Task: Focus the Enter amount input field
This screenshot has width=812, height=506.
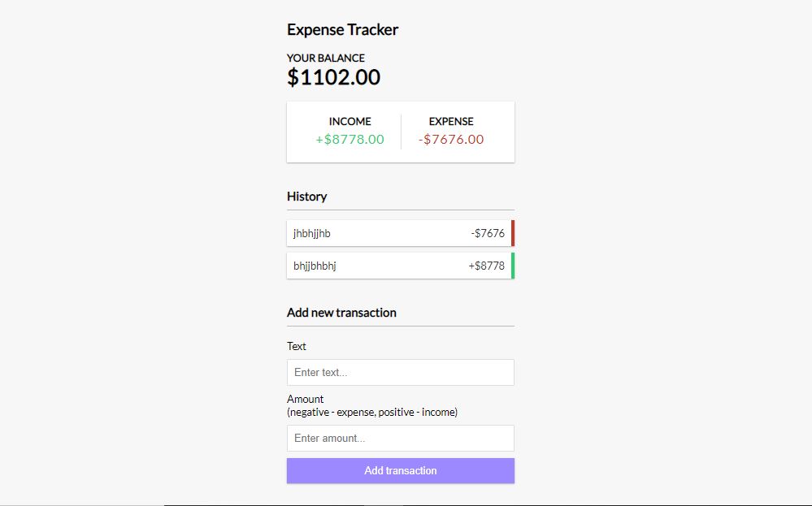Action: (x=400, y=439)
